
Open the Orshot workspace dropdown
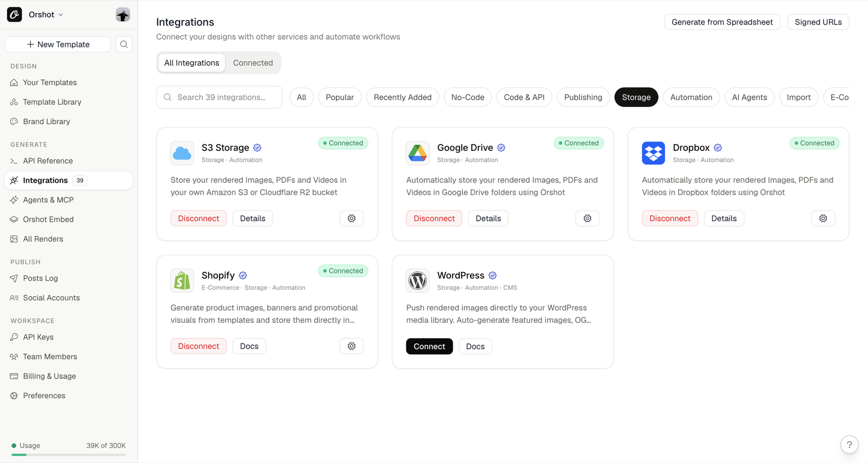point(46,15)
